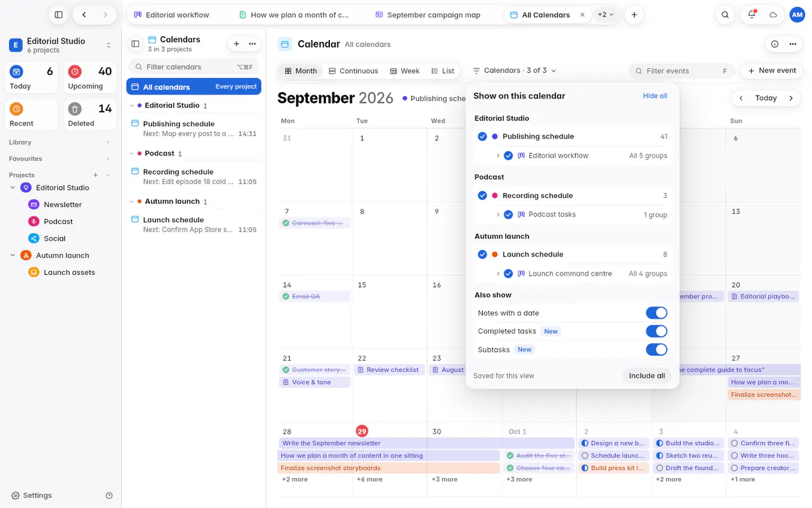Click in Filter events field
This screenshot has width=812, height=508.
pos(681,71)
